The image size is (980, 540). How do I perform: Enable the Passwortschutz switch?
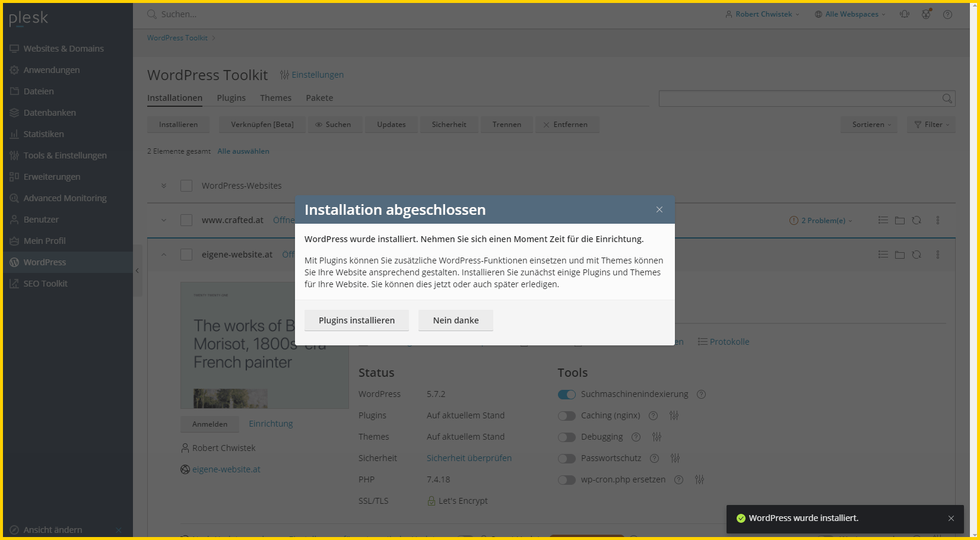(x=567, y=459)
